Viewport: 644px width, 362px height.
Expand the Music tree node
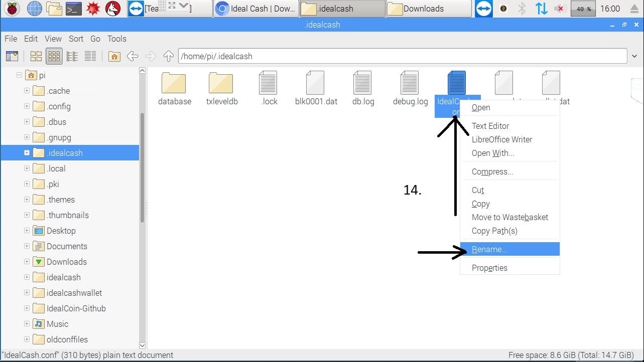(x=27, y=324)
